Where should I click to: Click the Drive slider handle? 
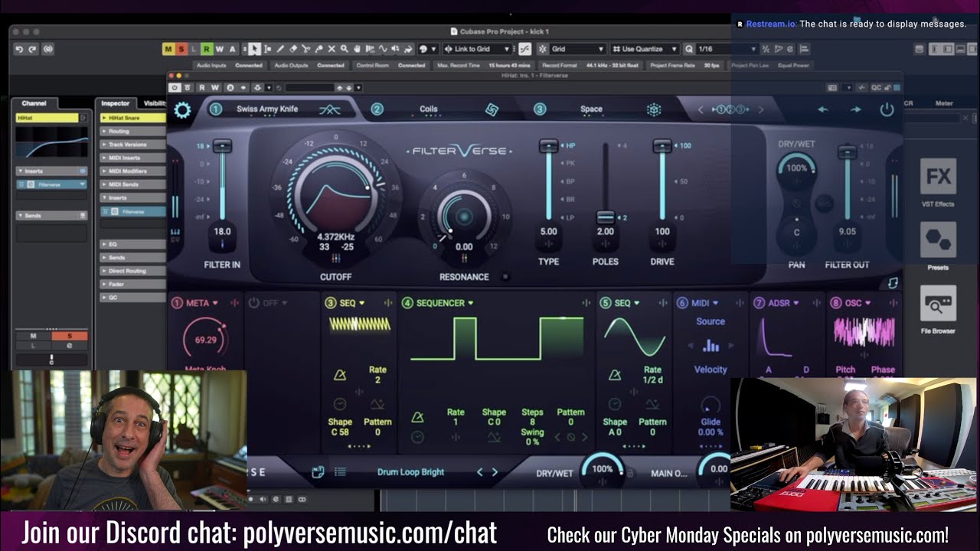click(661, 145)
